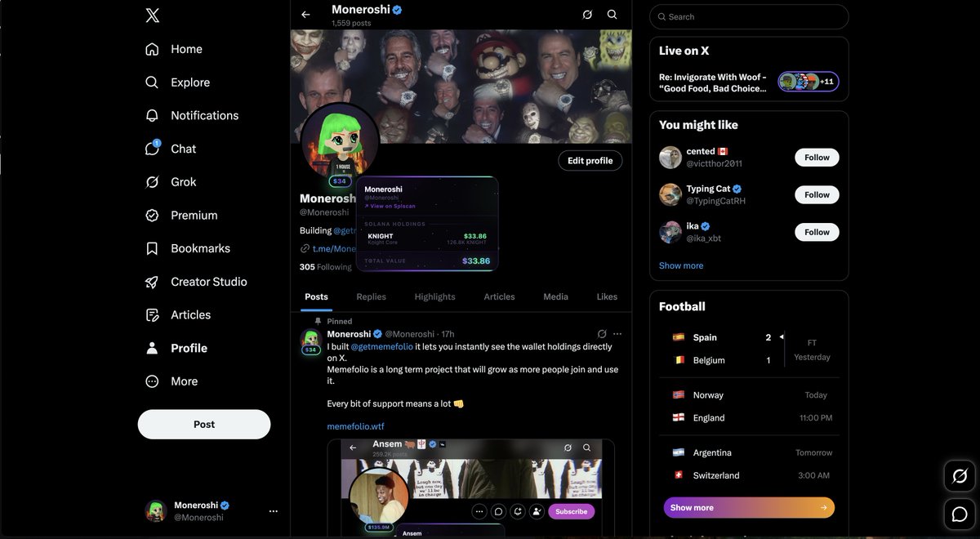This screenshot has width=980, height=539.
Task: Click ika's profile avatar
Action: [670, 232]
